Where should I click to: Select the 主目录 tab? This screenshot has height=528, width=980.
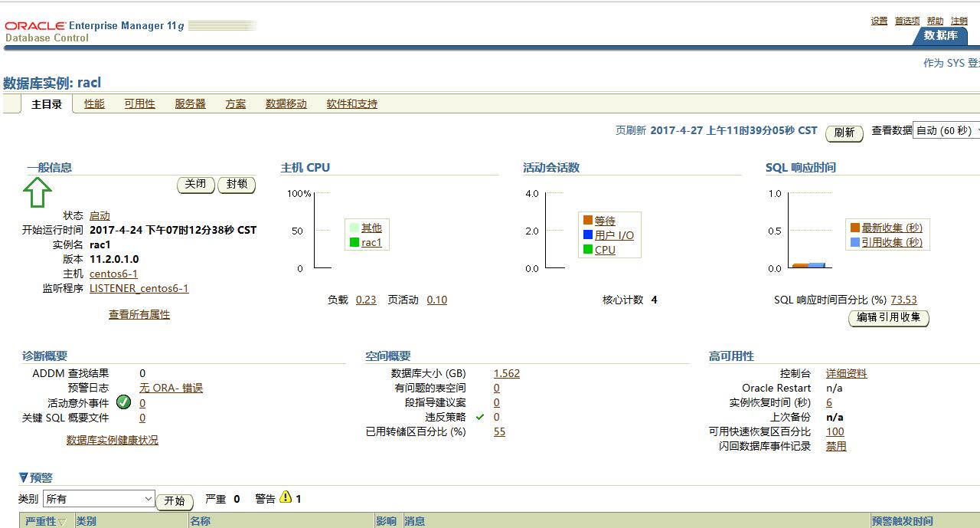(x=47, y=104)
